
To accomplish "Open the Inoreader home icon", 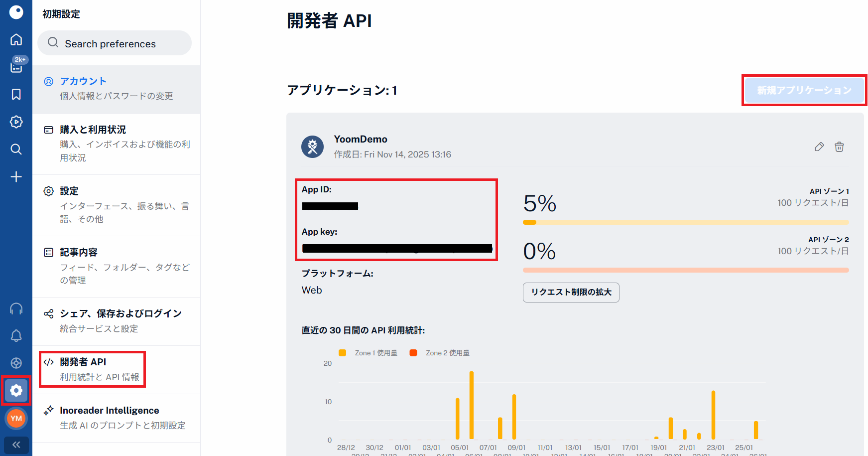I will tap(16, 39).
